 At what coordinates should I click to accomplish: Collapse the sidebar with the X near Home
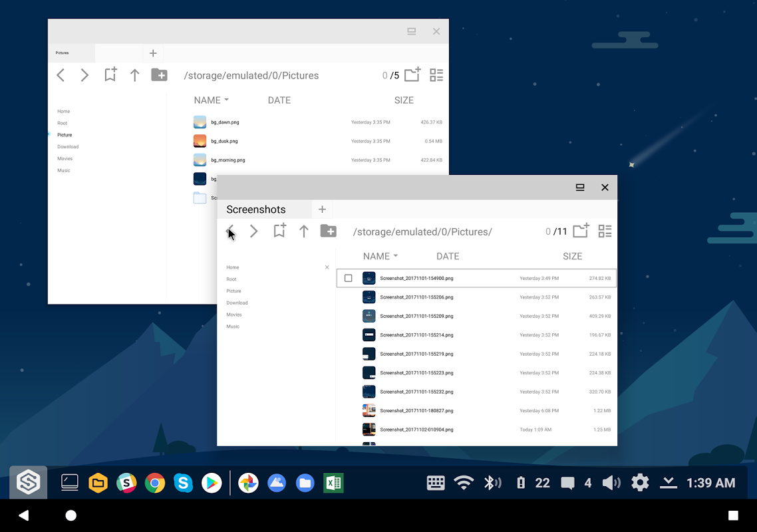pyautogui.click(x=327, y=267)
